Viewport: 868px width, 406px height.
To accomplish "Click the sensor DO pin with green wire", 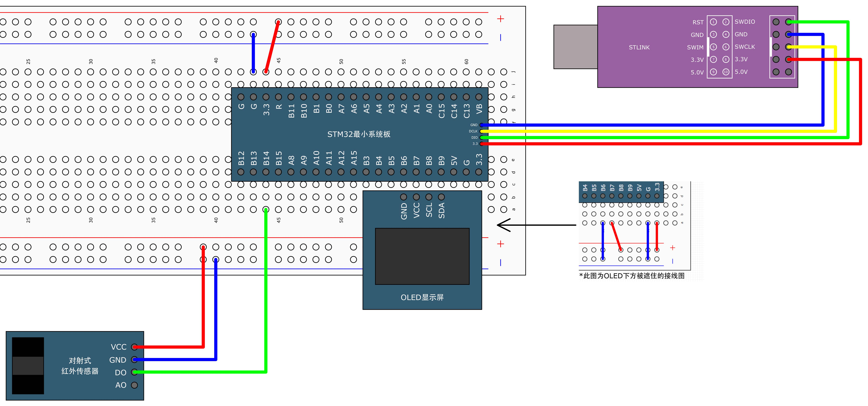I will pyautogui.click(x=134, y=372).
